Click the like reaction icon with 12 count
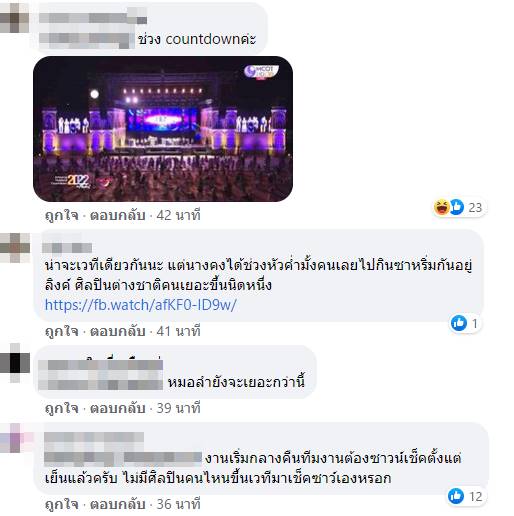This screenshot has width=514, height=516. [x=456, y=496]
